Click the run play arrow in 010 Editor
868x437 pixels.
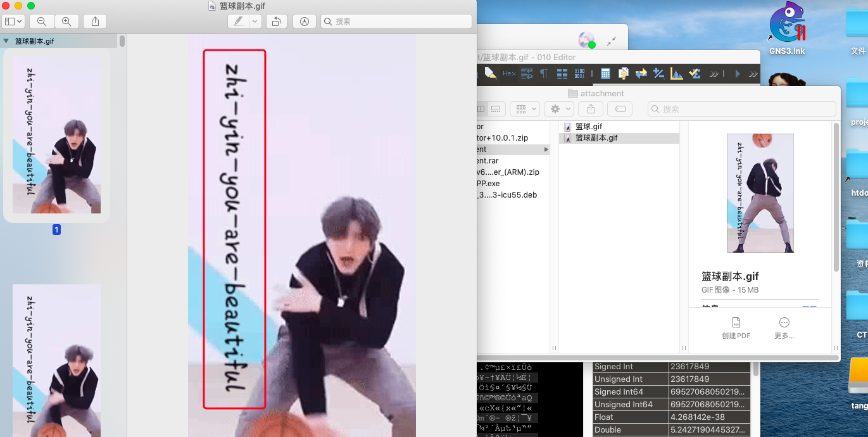[x=737, y=74]
